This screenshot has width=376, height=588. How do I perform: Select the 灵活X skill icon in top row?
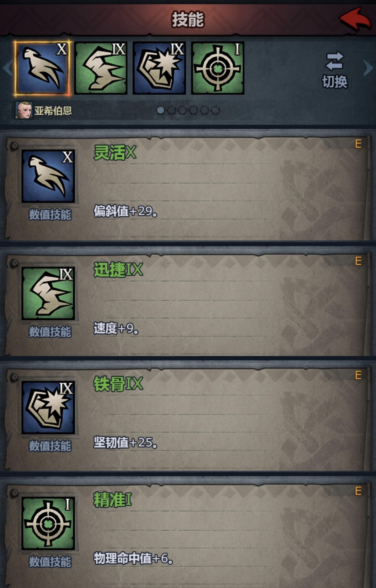click(x=42, y=68)
